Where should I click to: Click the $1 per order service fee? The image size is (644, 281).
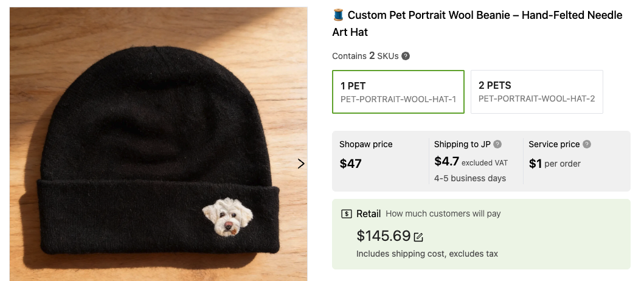(x=555, y=164)
